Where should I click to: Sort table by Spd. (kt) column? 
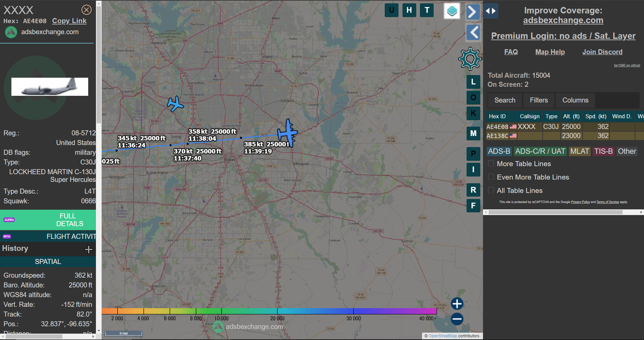[596, 116]
